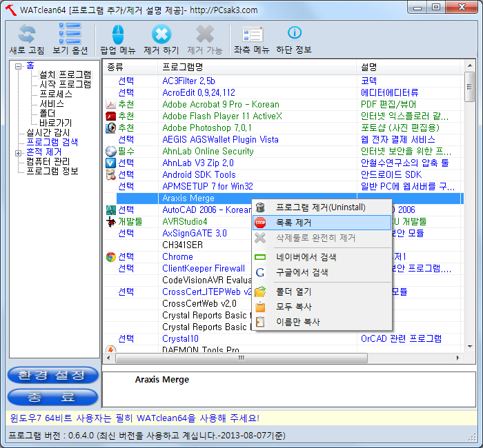Open 실시간 감시 tree item
The width and height of the screenshot is (483, 448).
click(48, 132)
